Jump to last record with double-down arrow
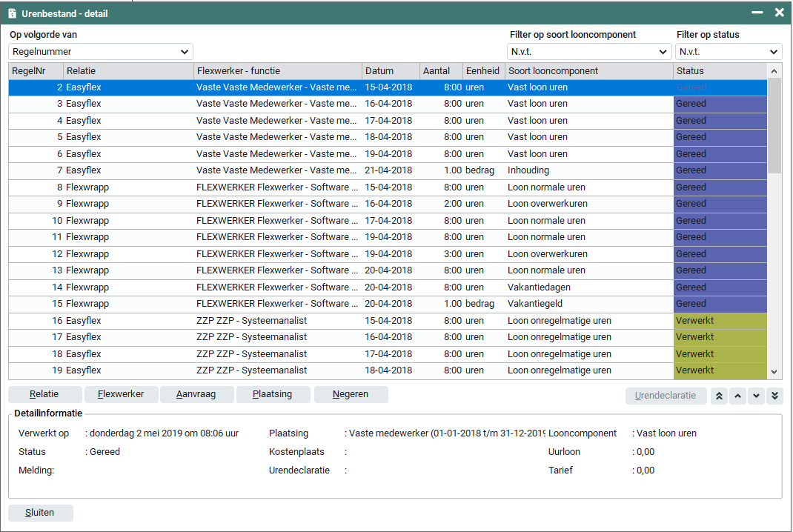This screenshot has width=793, height=532. (x=774, y=396)
